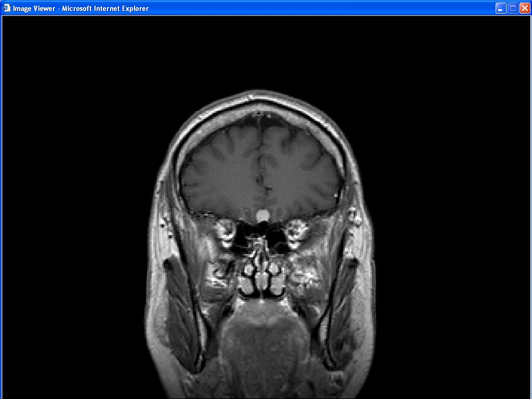Click the "Image Viewer - Microsoft Internet Explorer" title text

click(x=81, y=8)
